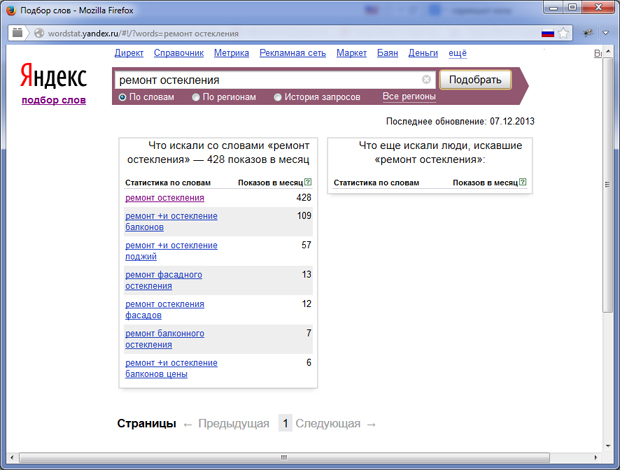Click the 428 count in first row
Image resolution: width=620 pixels, height=470 pixels.
click(x=304, y=197)
